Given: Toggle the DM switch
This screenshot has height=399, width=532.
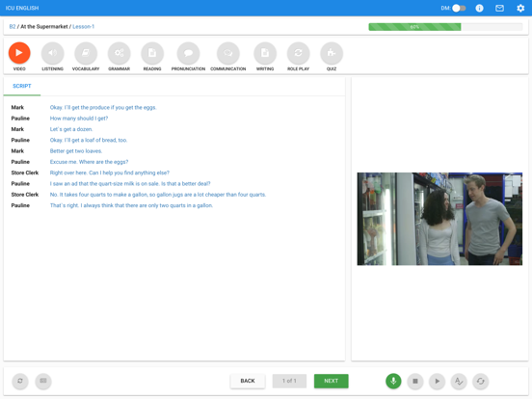Looking at the screenshot, I should point(459,8).
